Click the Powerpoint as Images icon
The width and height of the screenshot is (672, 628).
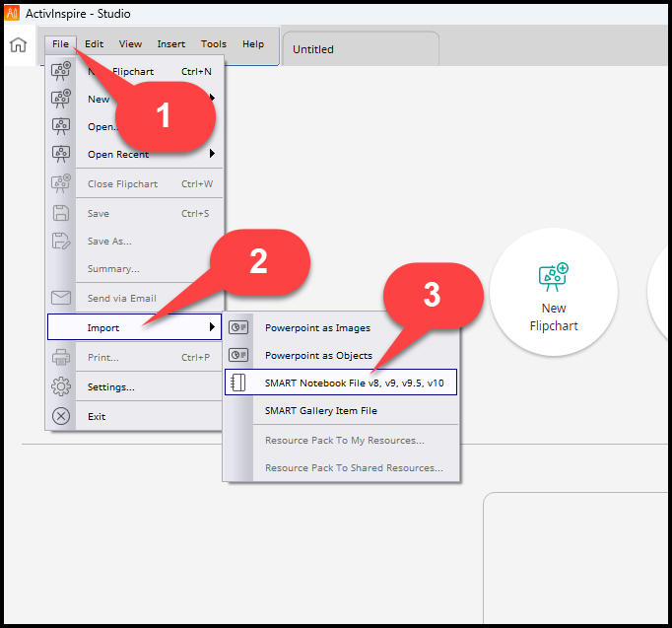[238, 327]
